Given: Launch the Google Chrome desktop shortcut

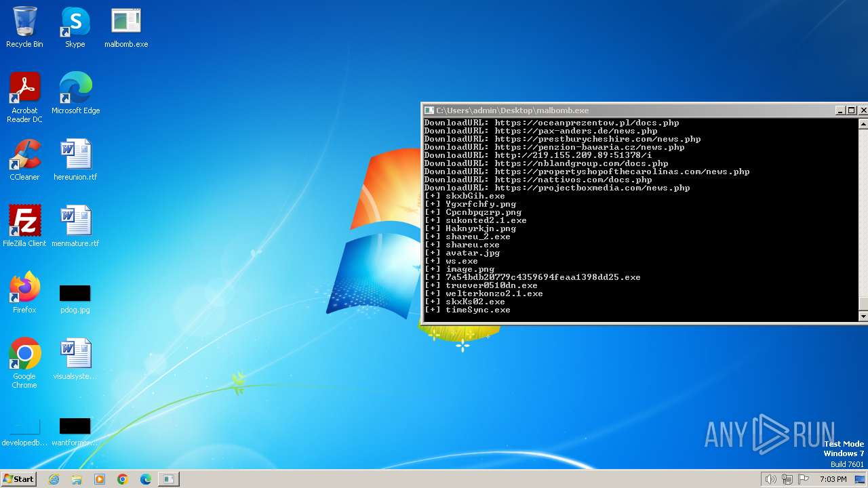Looking at the screenshot, I should (24, 363).
